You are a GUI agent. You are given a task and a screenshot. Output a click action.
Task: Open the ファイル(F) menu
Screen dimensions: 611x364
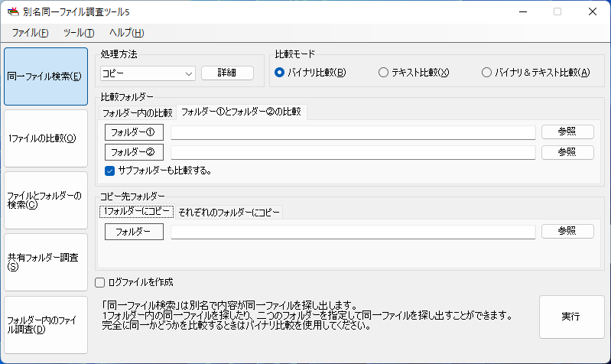30,33
